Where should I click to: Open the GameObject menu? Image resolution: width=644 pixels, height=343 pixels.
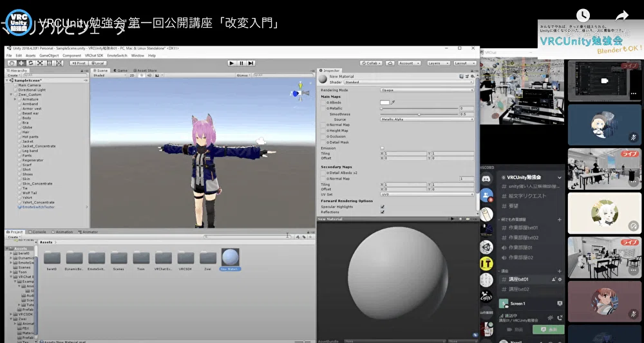point(49,55)
